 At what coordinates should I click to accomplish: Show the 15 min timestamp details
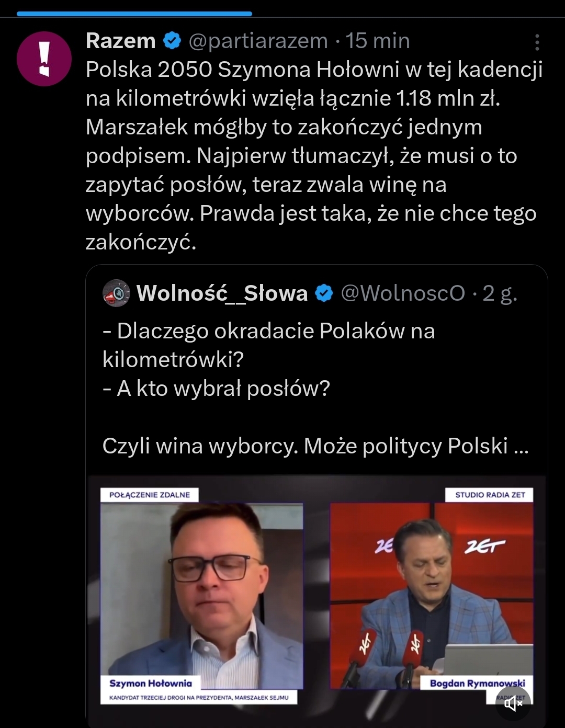[378, 41]
